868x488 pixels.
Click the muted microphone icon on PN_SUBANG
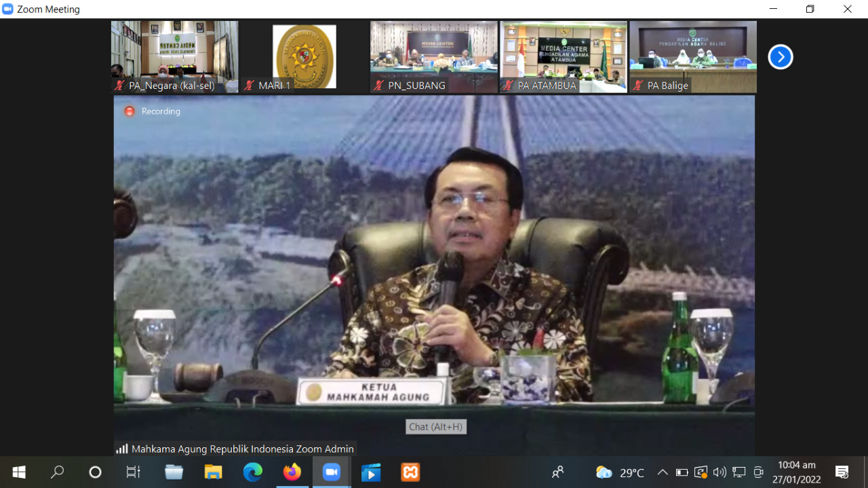pyautogui.click(x=378, y=86)
